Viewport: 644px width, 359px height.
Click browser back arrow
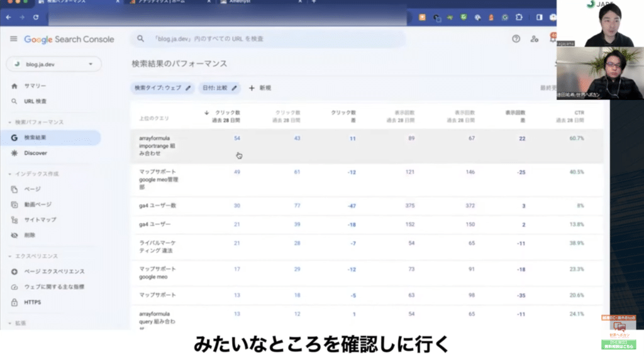(x=9, y=17)
